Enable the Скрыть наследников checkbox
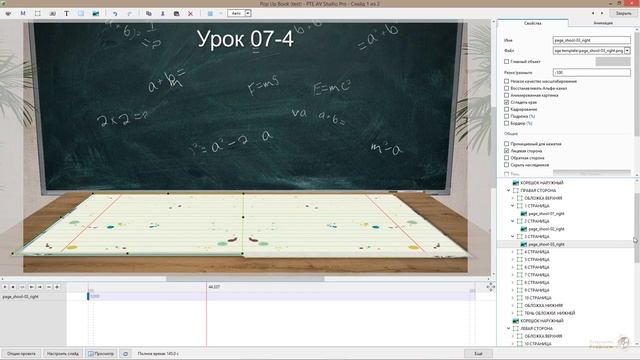This screenshot has width=640, height=360. (x=507, y=165)
